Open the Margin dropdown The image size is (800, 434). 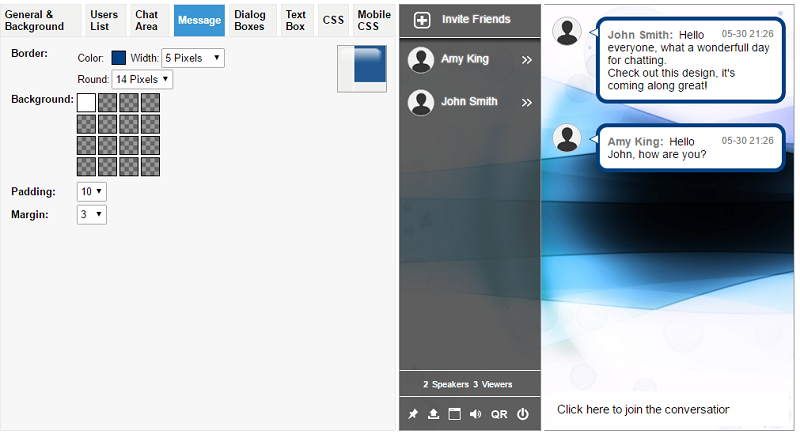click(91, 214)
